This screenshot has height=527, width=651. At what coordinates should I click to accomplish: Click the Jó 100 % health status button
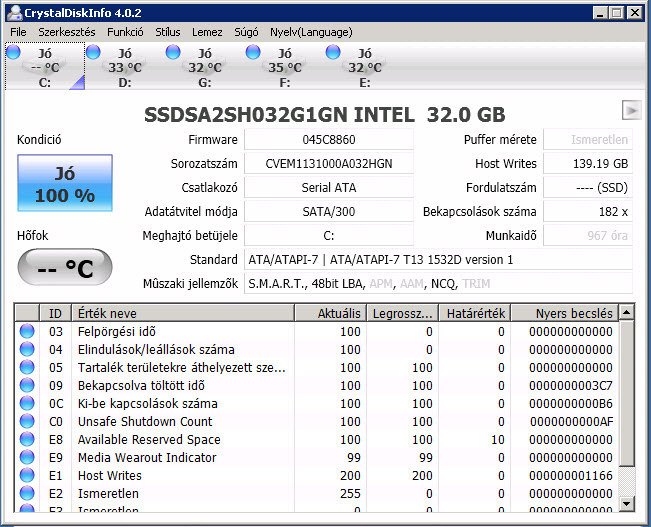(65, 183)
